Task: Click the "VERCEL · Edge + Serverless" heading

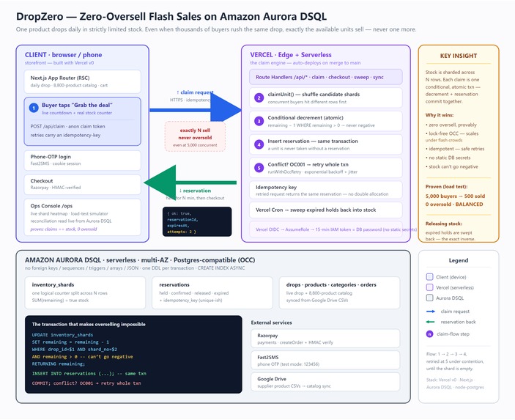Action: (x=291, y=55)
